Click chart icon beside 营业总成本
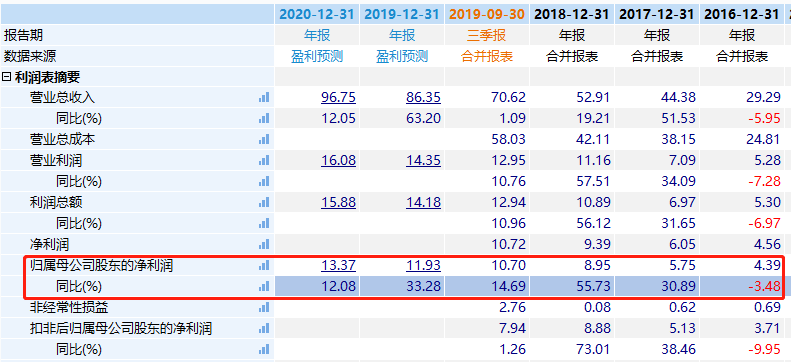791x362 pixels. [x=264, y=139]
